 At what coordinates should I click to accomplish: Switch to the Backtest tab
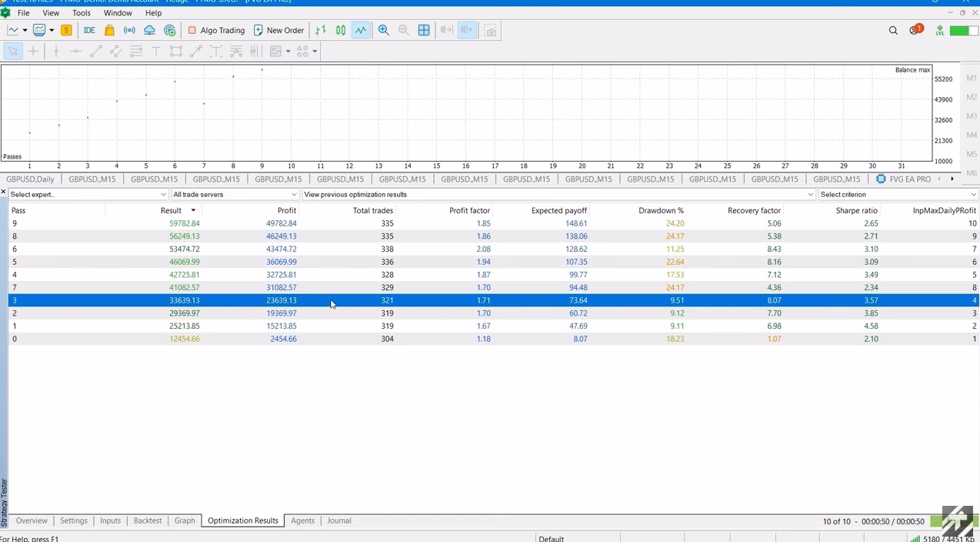coord(147,520)
